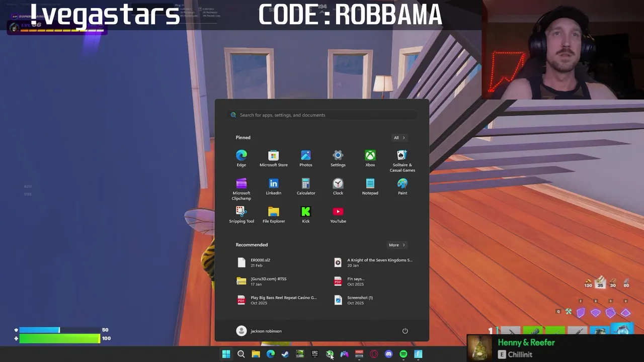Open the NVIDIA app on taskbar
Viewport: 644px width, 362px height.
300,354
